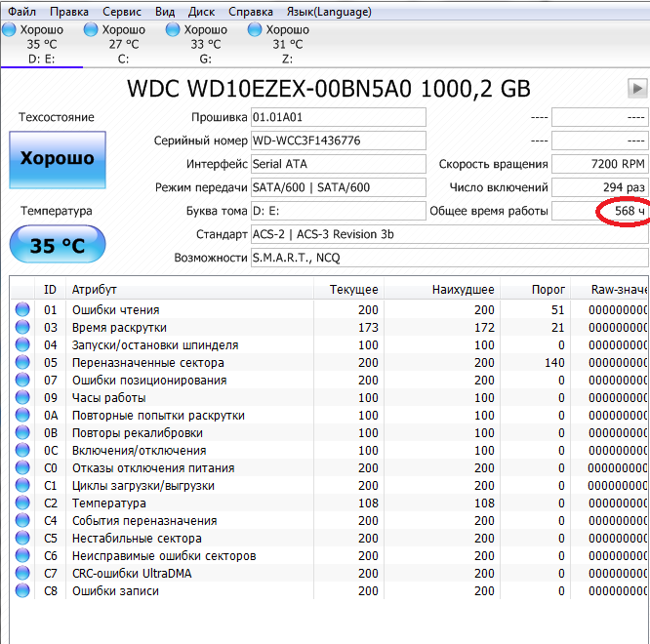650x644 pixels.
Task: Select the D: E: drive status icon
Action: pyautogui.click(x=9, y=30)
